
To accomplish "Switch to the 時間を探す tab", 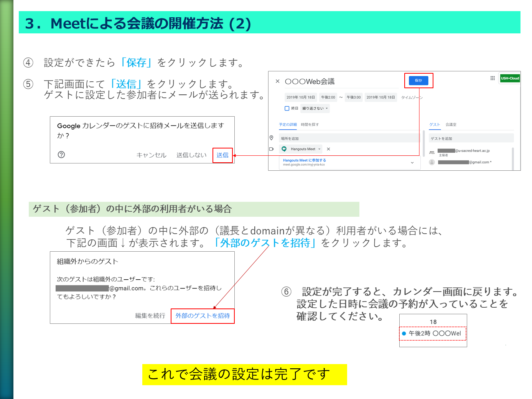I will pyautogui.click(x=310, y=125).
